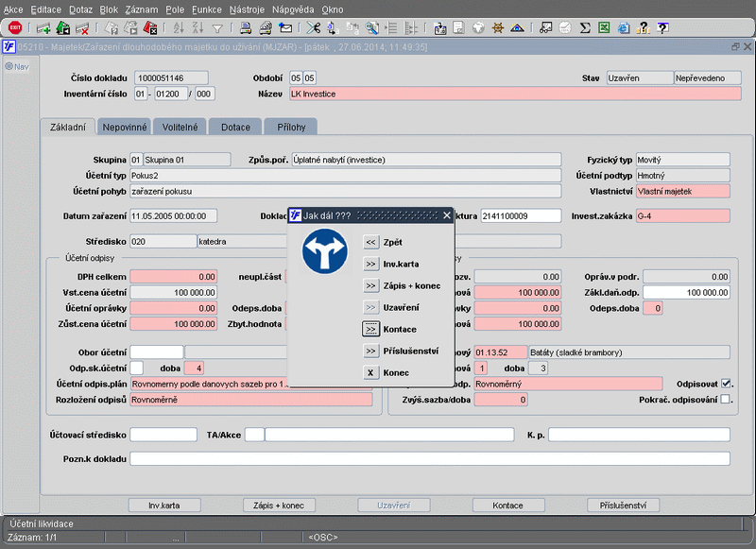This screenshot has width=756, height=549.
Task: Click the red EXIT toolbar icon
Action: tap(14, 28)
